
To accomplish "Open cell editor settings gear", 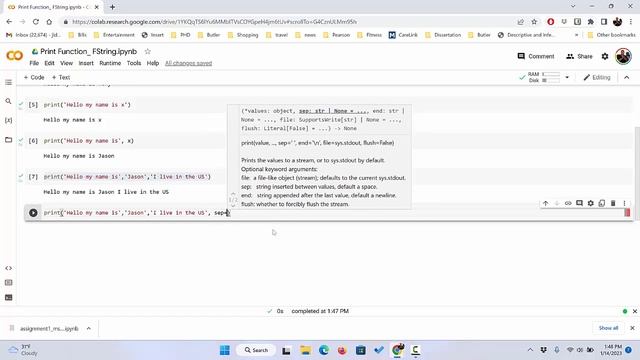I will click(591, 203).
